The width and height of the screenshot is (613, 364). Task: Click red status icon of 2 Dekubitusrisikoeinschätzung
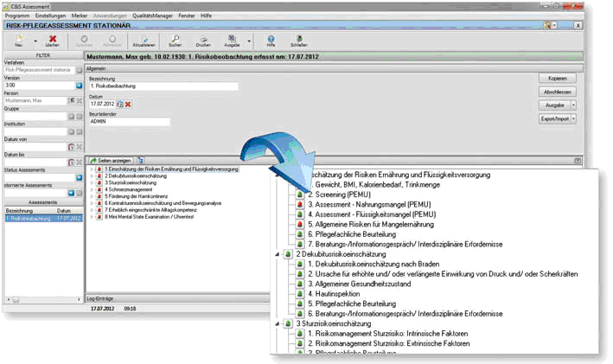tap(99, 176)
